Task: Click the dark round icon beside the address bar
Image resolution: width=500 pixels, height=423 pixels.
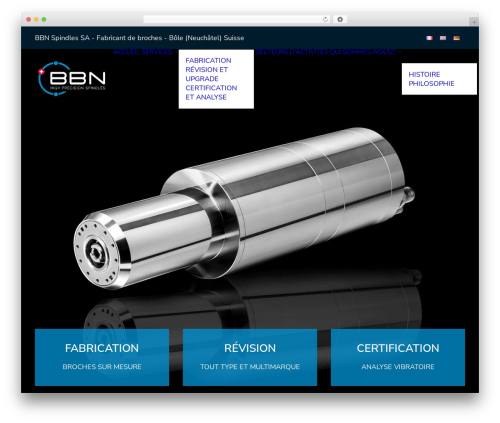Action: pyautogui.click(x=340, y=19)
